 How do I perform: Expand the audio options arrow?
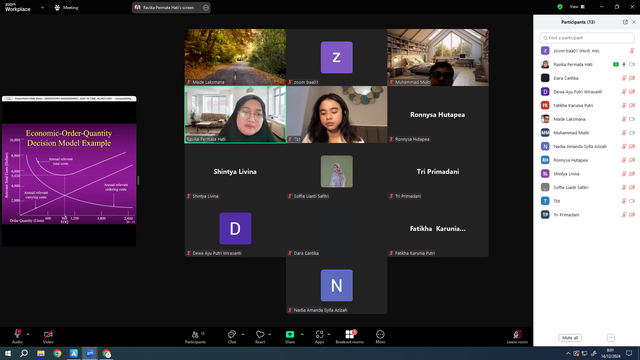point(28,334)
